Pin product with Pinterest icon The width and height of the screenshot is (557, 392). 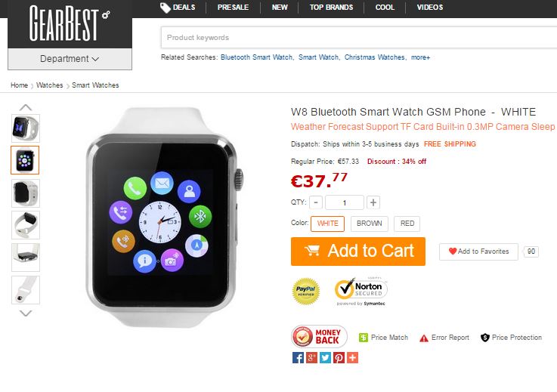339,357
